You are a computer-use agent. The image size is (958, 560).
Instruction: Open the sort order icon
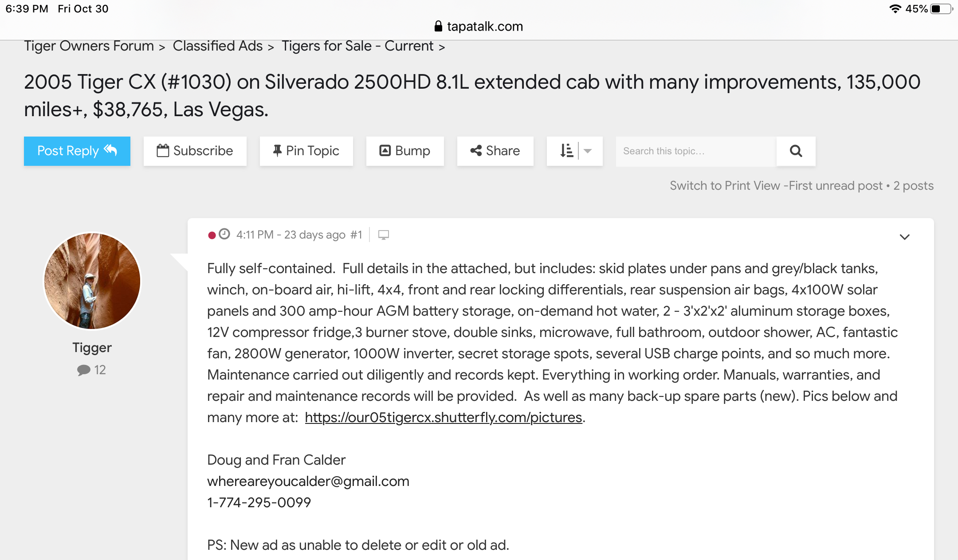[x=566, y=151]
